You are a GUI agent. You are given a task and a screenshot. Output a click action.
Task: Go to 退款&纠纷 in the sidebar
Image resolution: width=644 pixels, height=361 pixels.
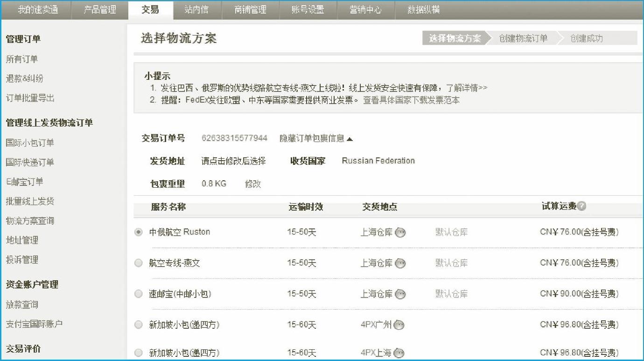(x=25, y=78)
